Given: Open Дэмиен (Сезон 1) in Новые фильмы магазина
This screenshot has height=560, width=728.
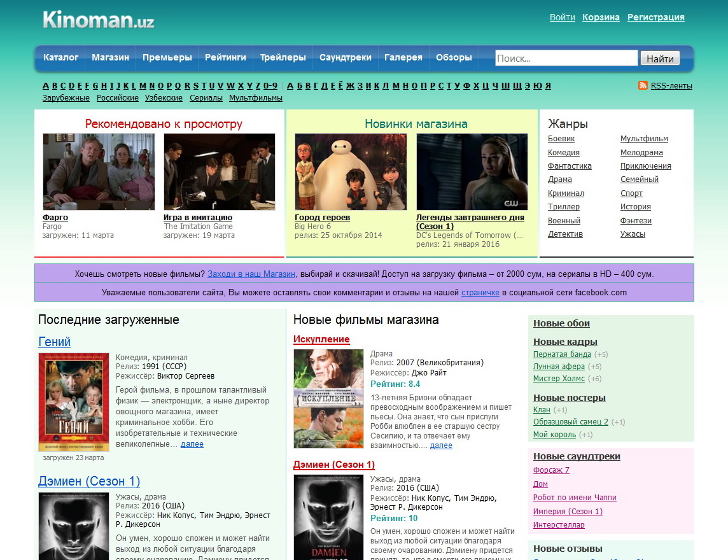Looking at the screenshot, I should click(x=334, y=465).
